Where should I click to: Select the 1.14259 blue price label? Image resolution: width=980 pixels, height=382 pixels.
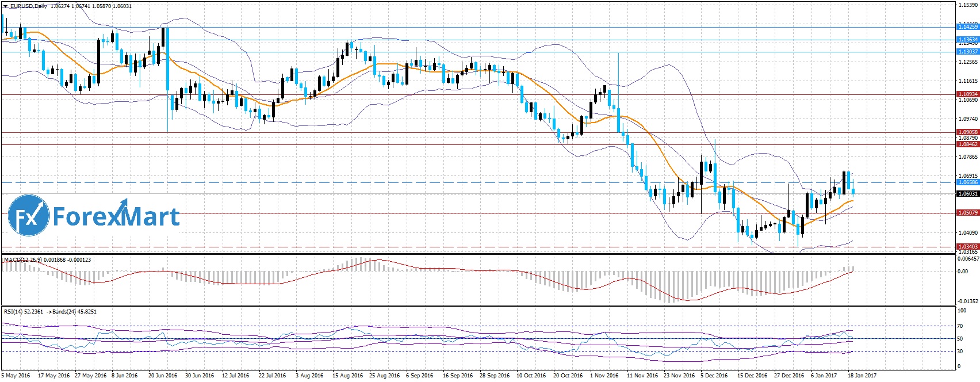point(967,27)
